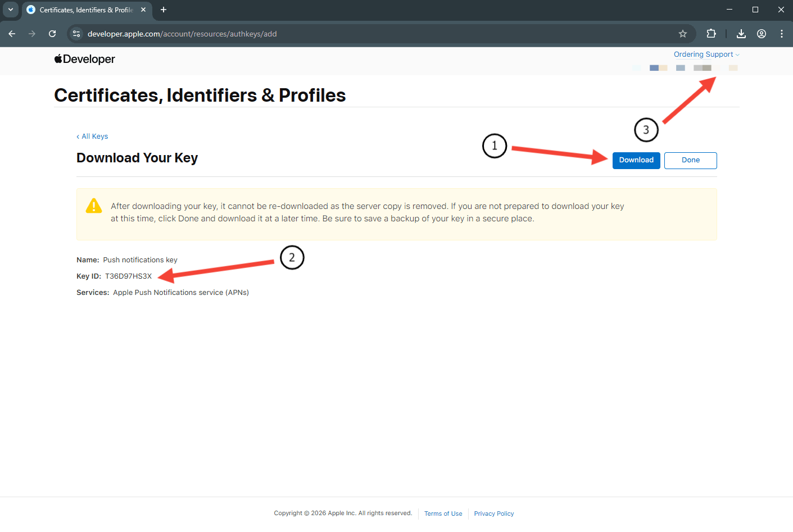Open the Extensions puzzle icon
Viewport: 793px width, 532px height.
[712, 34]
